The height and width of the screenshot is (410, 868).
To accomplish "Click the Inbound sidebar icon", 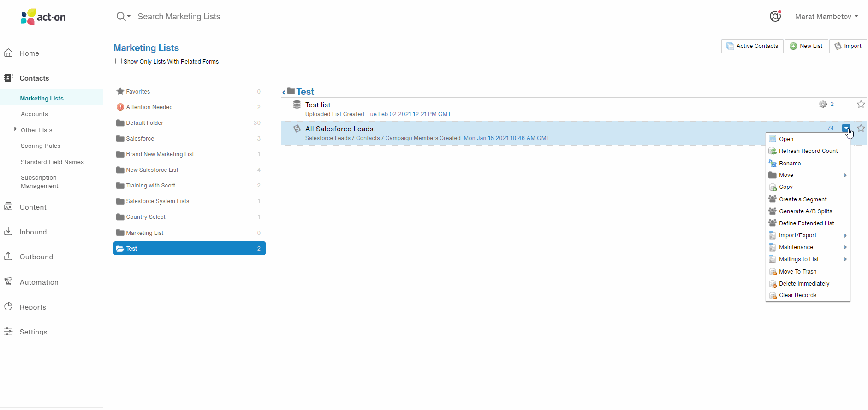I will (x=8, y=232).
